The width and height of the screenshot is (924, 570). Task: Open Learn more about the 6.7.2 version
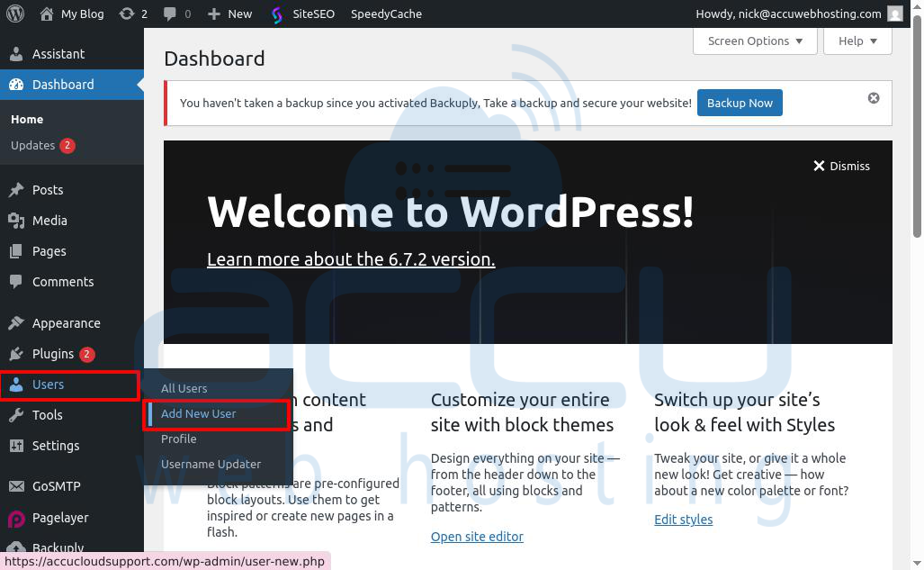[351, 259]
